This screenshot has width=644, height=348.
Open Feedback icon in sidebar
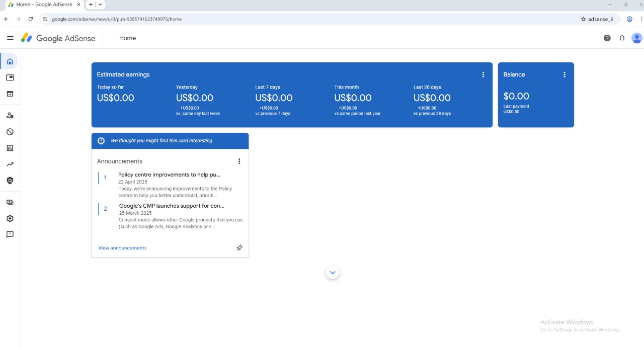pyautogui.click(x=10, y=234)
